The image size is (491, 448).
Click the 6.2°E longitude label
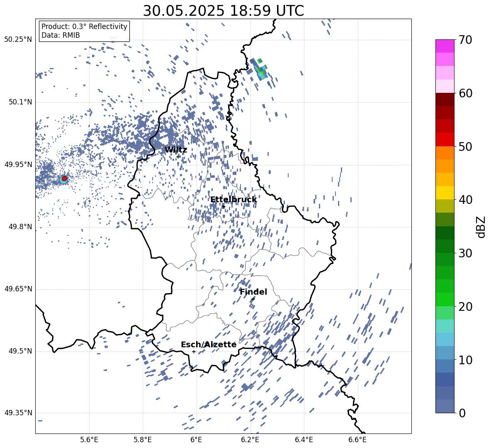point(250,440)
